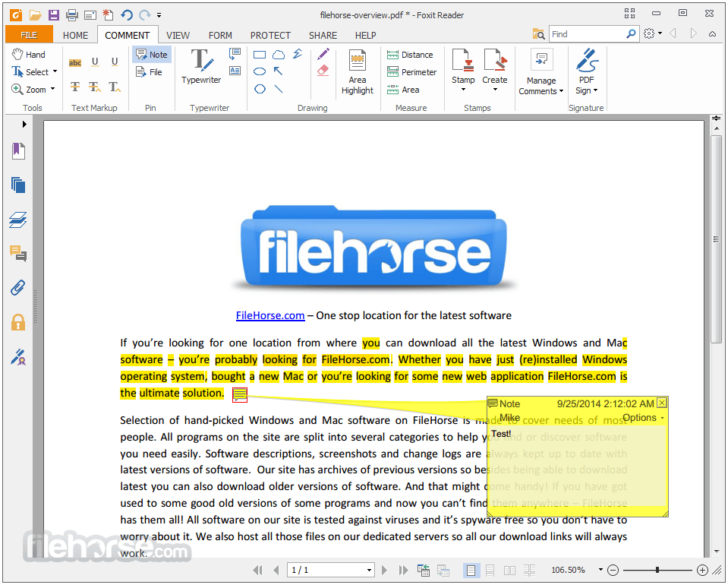Select the Underline markup tool

(115, 62)
